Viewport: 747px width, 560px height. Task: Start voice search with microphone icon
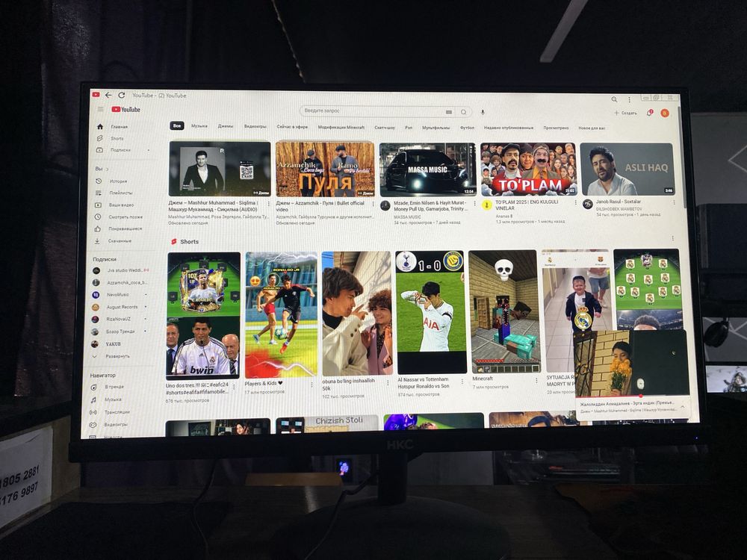pyautogui.click(x=483, y=112)
